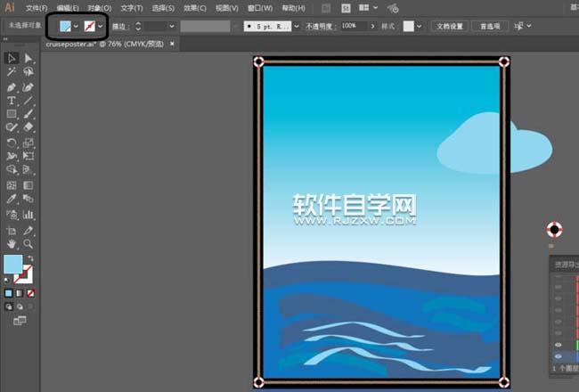Enable Draw Normal mode

tap(9, 306)
